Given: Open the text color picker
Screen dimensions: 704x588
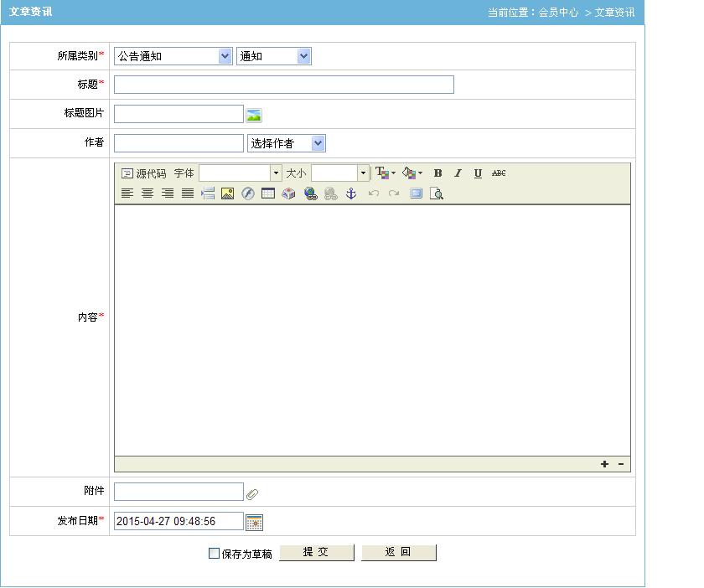Looking at the screenshot, I should click(386, 173).
